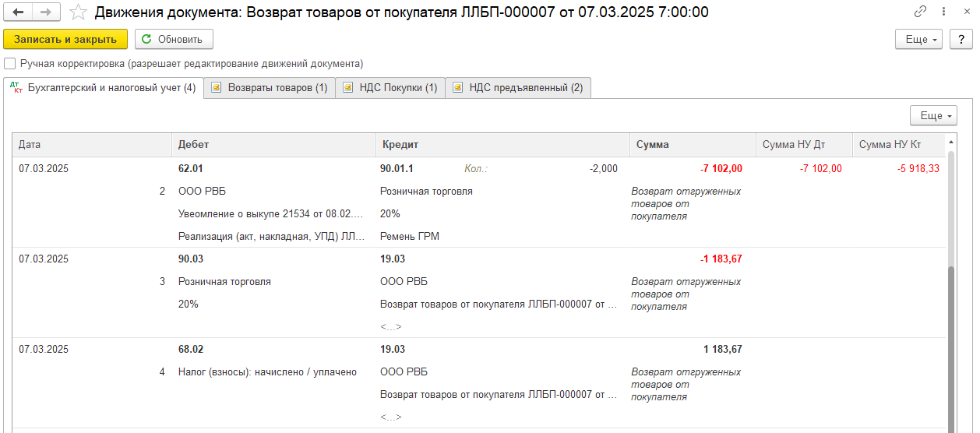Click the back navigation arrow
The image size is (980, 433).
18,12
